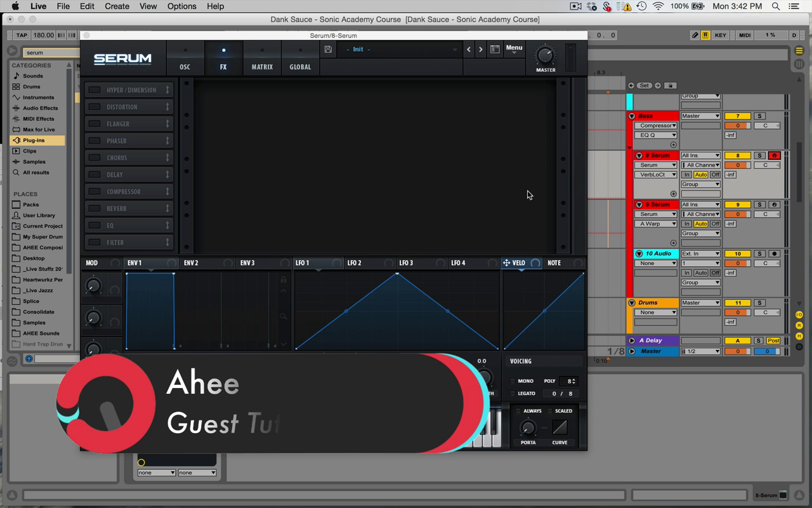Solo track 7 with S button
The width and height of the screenshot is (812, 508).
tap(759, 116)
